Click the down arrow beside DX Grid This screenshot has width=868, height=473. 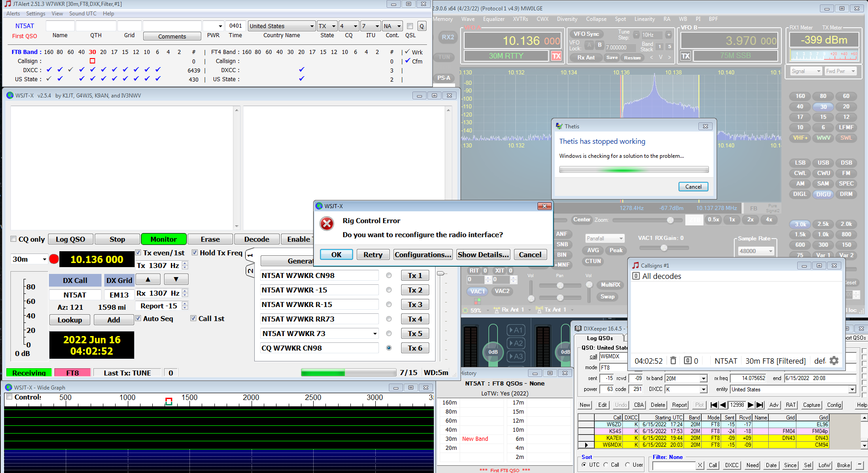(176, 279)
